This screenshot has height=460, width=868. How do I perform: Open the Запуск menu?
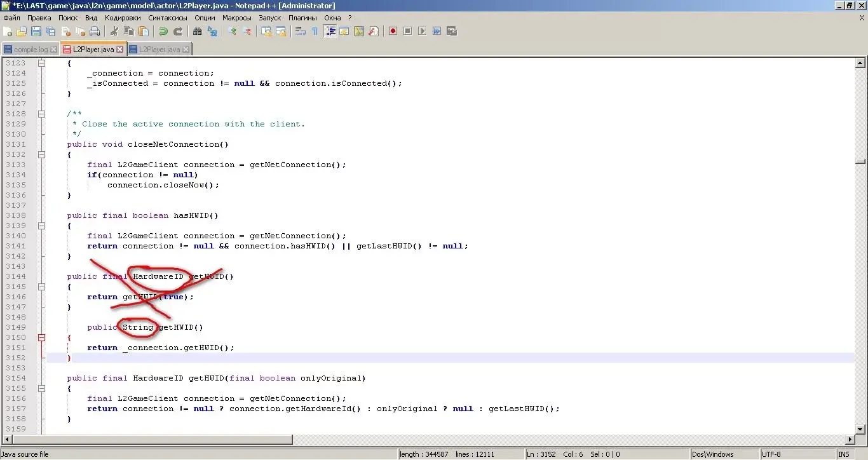pos(270,18)
